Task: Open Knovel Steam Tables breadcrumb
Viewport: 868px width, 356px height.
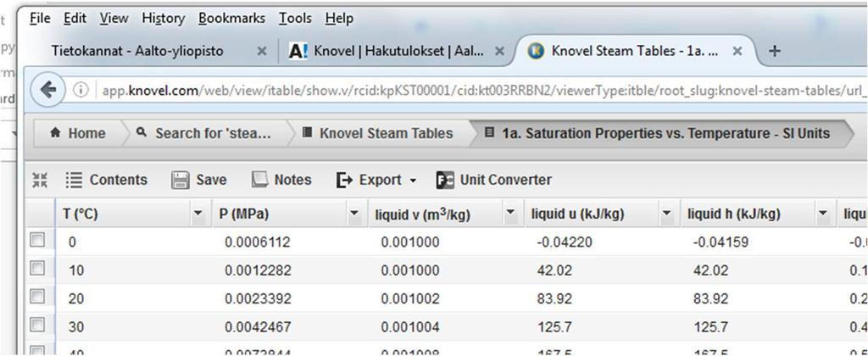Action: (377, 133)
